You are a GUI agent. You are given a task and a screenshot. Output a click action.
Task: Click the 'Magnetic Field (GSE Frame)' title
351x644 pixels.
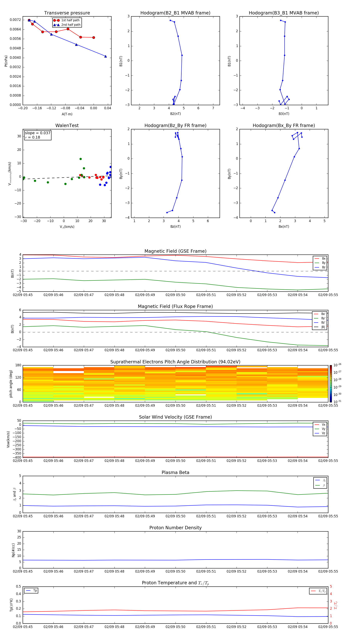tap(175, 251)
